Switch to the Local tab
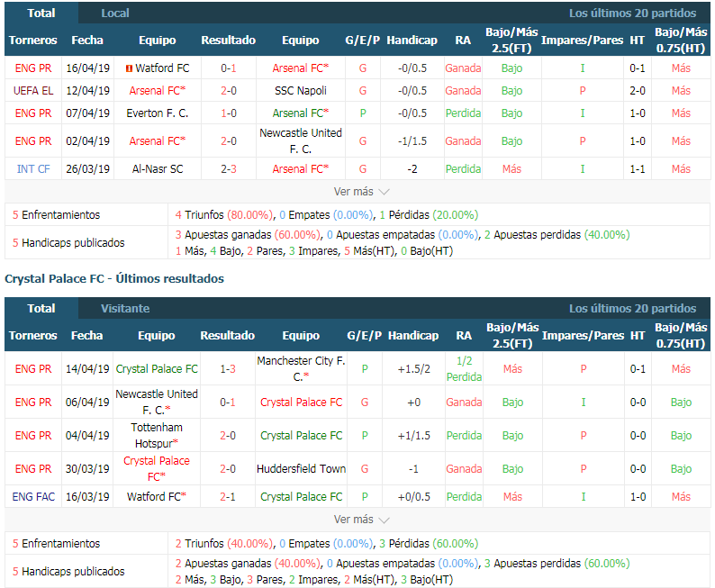This screenshot has width=715, height=588. [115, 13]
